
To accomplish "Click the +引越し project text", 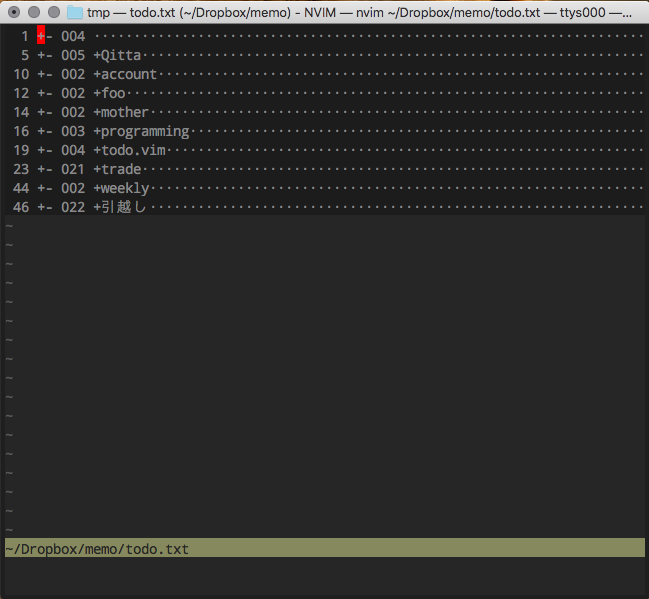I will [120, 207].
